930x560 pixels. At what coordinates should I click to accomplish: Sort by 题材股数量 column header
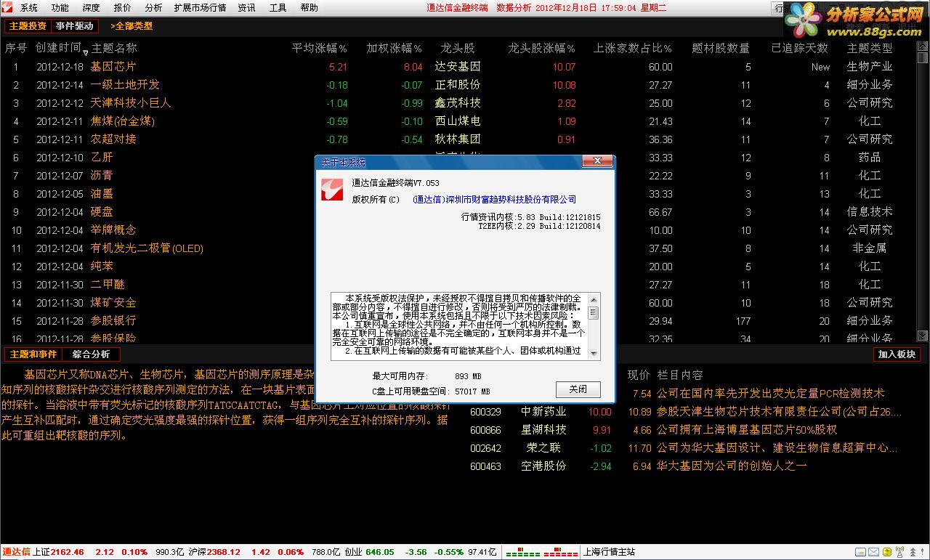click(721, 49)
